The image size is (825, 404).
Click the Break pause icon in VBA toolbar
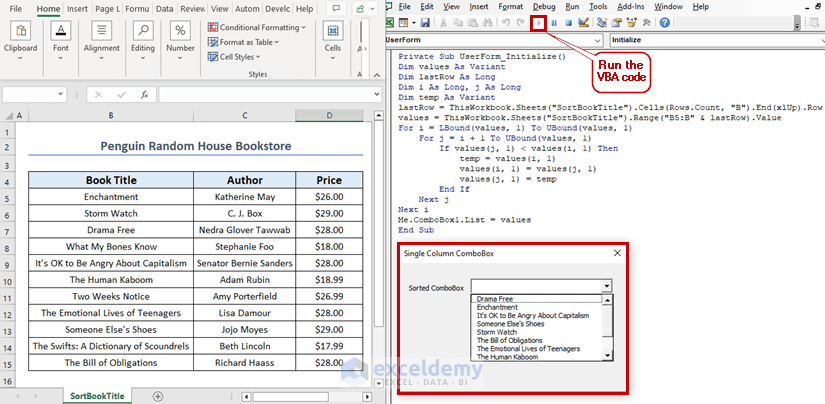pos(554,23)
